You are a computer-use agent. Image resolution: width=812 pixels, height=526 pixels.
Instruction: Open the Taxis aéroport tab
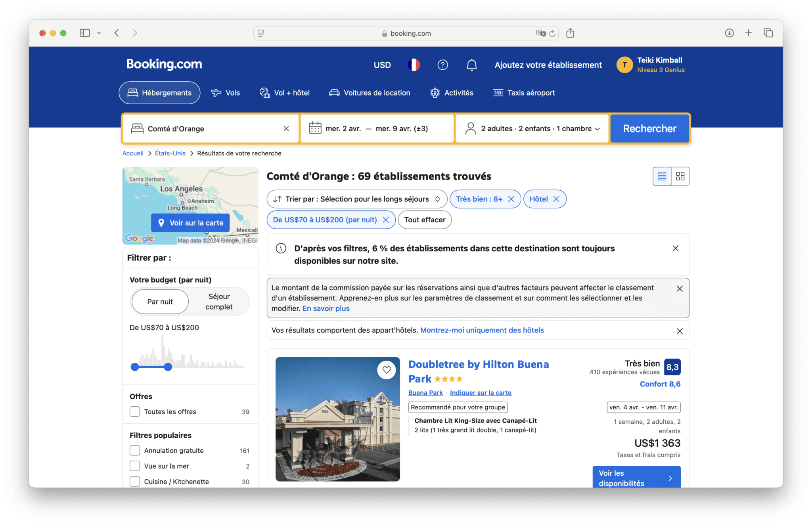pyautogui.click(x=524, y=93)
